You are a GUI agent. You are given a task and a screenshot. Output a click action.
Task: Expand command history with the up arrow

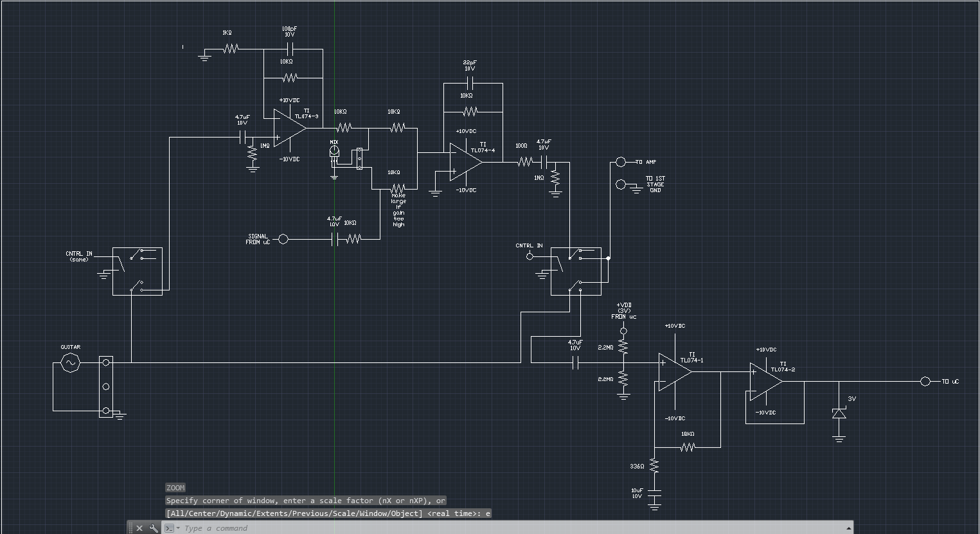848,527
